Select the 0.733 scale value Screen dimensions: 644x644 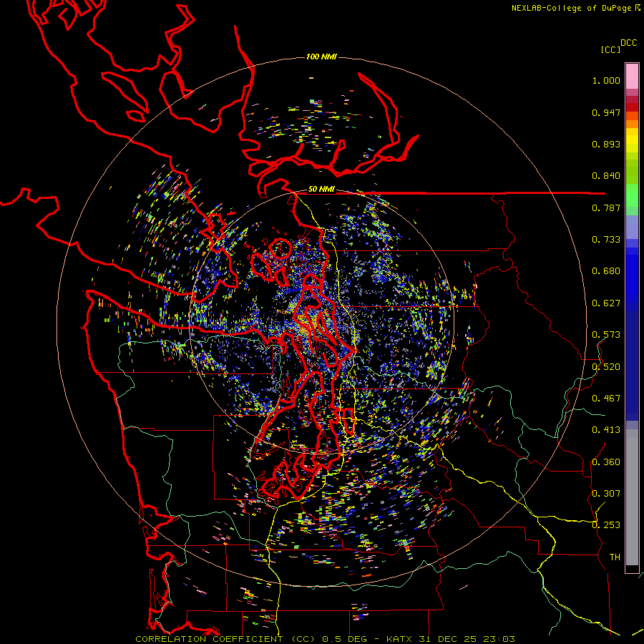(606, 240)
